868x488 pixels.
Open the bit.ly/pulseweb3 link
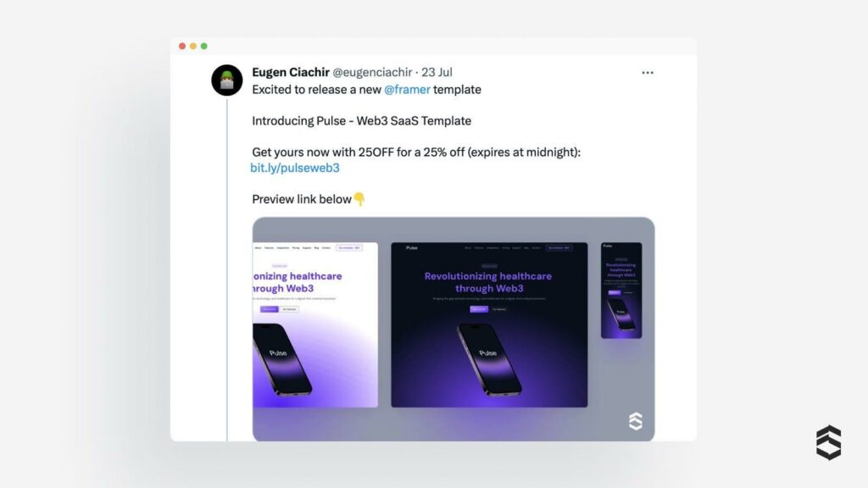point(295,168)
